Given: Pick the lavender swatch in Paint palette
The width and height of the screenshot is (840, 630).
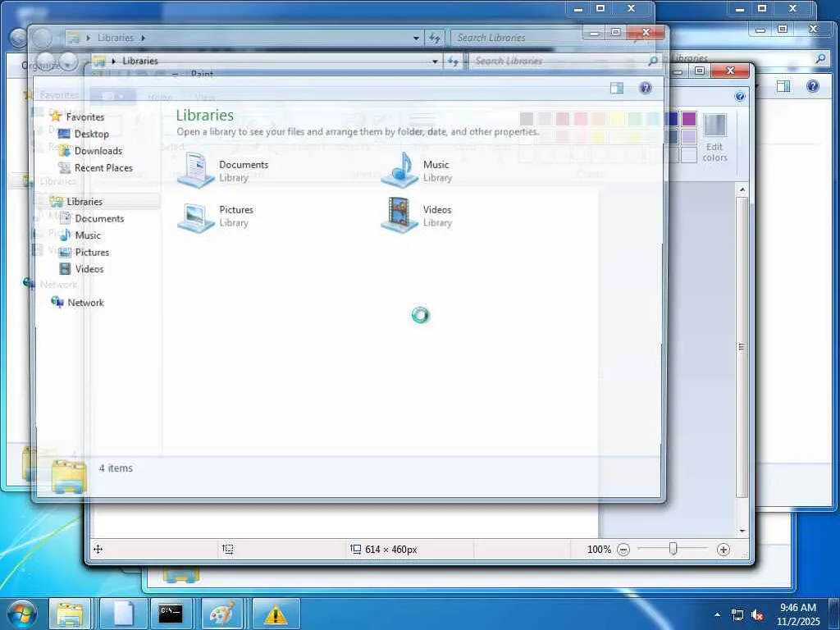Looking at the screenshot, I should tap(689, 137).
